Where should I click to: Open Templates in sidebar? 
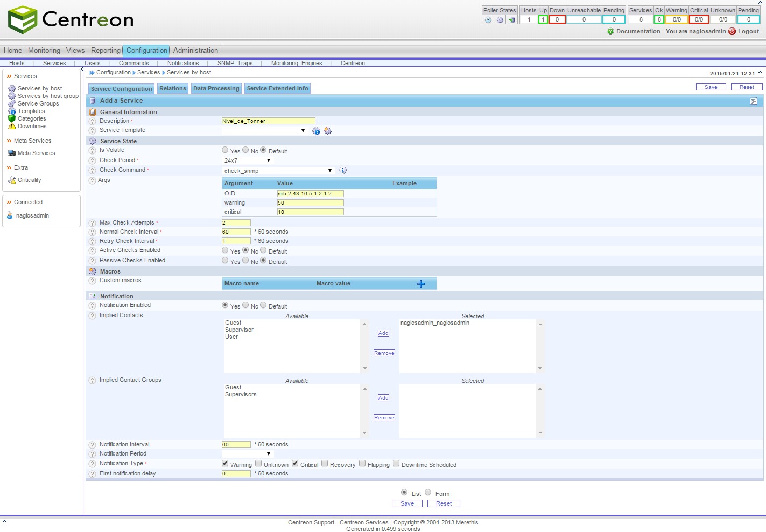(x=31, y=111)
